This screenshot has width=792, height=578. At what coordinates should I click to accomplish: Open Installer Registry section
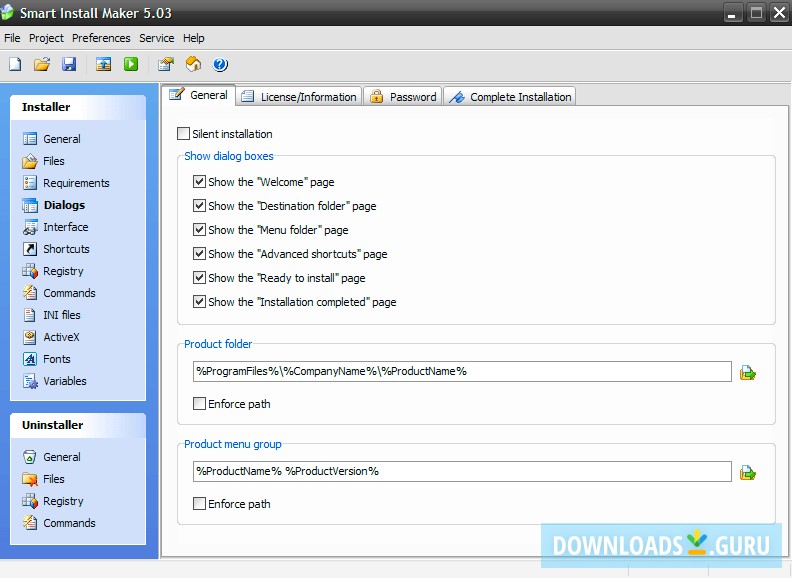(x=53, y=271)
